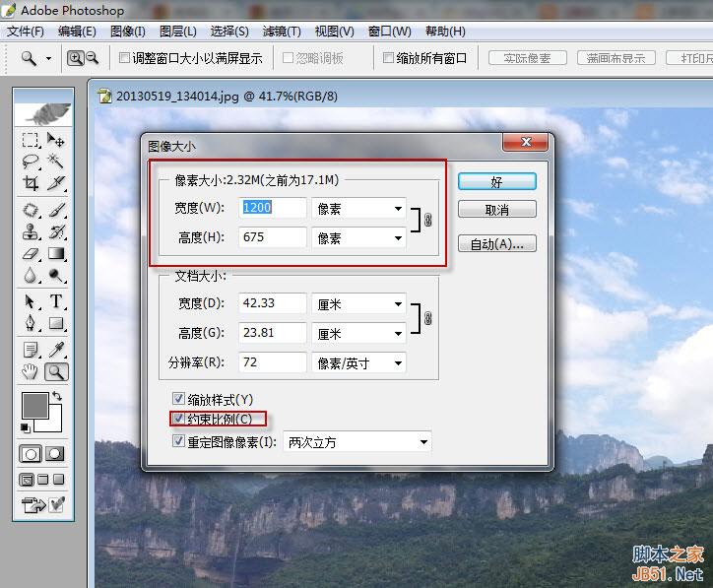Select the Slice tool
The image size is (713, 588).
click(56, 183)
